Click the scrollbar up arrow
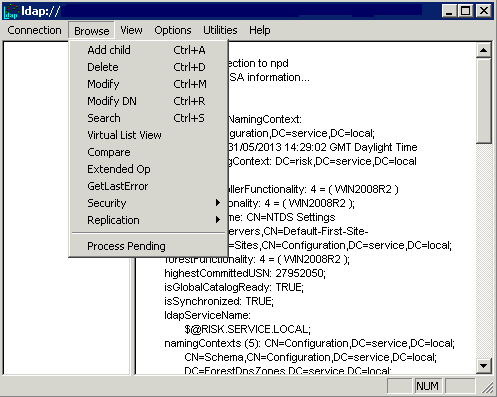Image resolution: width=497 pixels, height=397 pixels. (483, 50)
